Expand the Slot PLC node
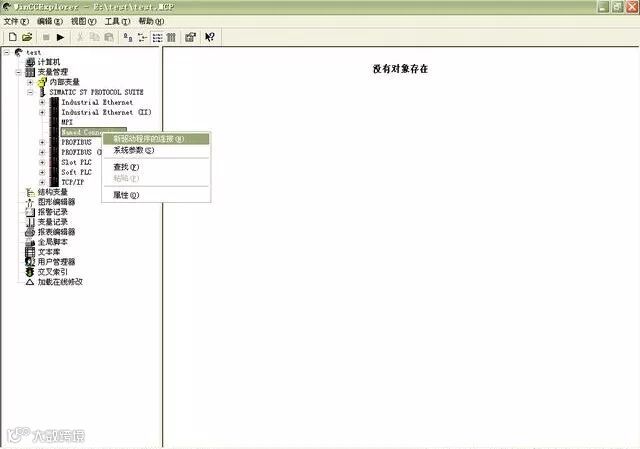This screenshot has width=640, height=449. (42, 162)
